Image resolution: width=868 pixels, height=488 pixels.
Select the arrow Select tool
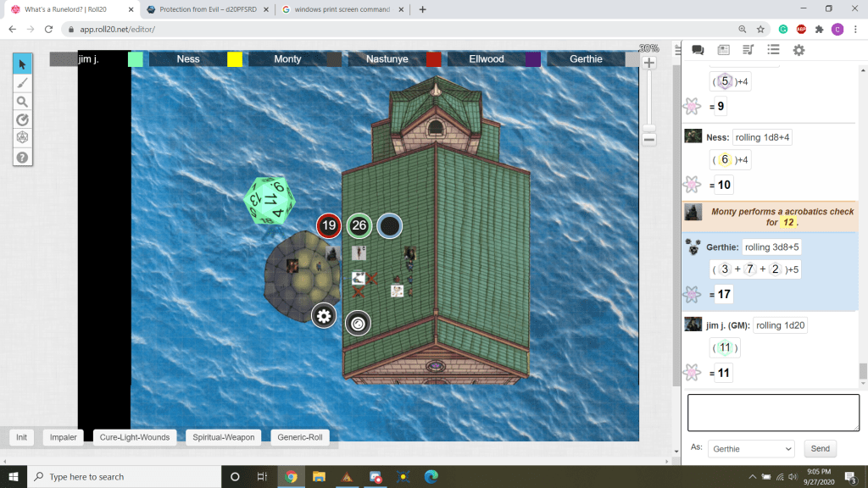point(23,64)
